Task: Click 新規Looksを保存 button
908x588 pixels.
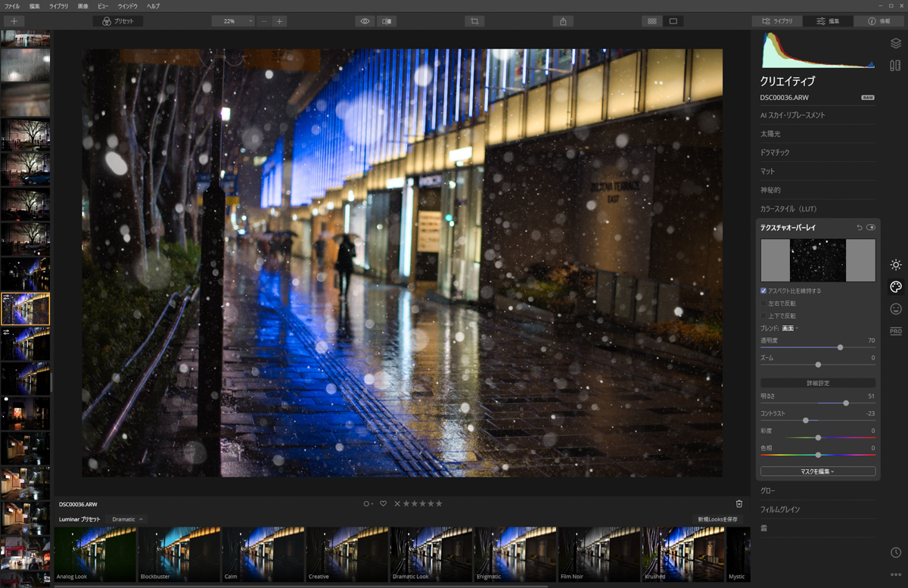Action: coord(717,519)
